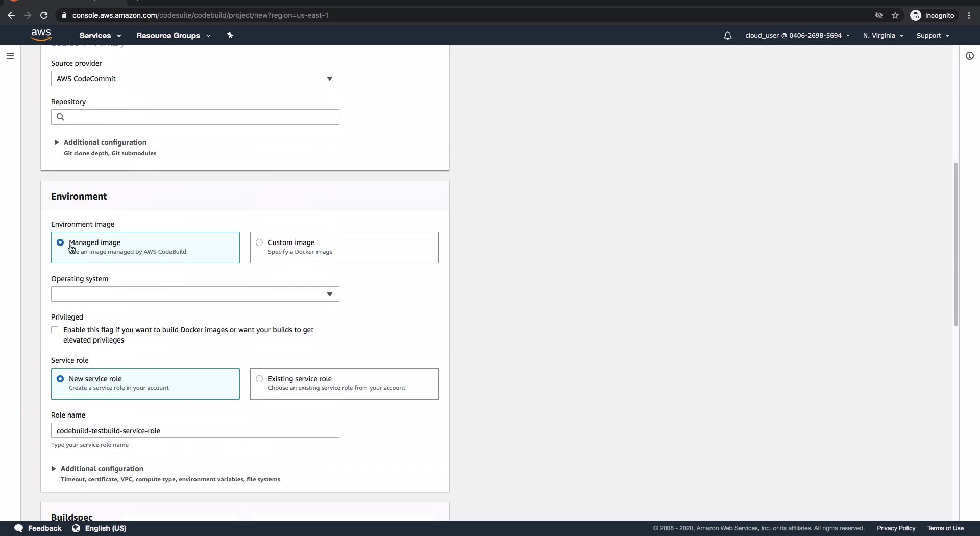
Task: Click the Role name input field
Action: tap(195, 430)
